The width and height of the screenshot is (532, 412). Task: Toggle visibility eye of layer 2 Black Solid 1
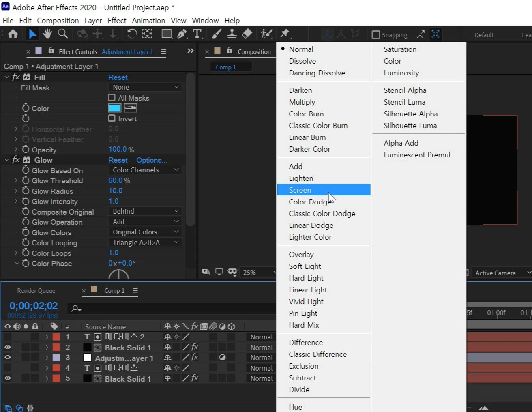[8, 347]
